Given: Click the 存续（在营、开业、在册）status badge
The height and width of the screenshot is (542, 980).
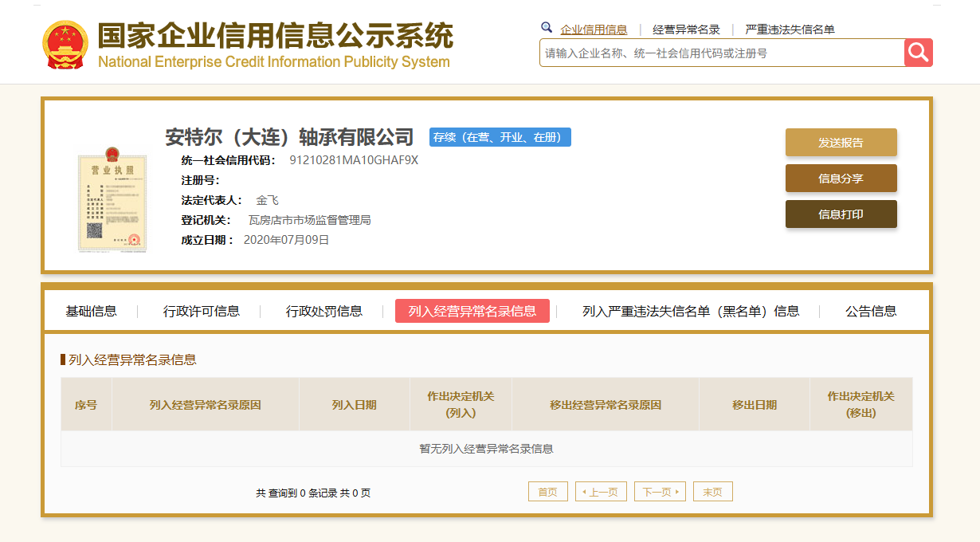Looking at the screenshot, I should 500,137.
